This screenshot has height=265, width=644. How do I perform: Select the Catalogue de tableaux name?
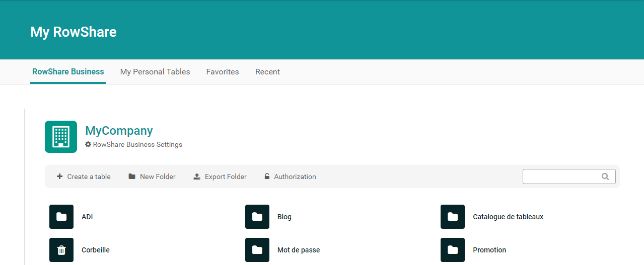pos(508,217)
